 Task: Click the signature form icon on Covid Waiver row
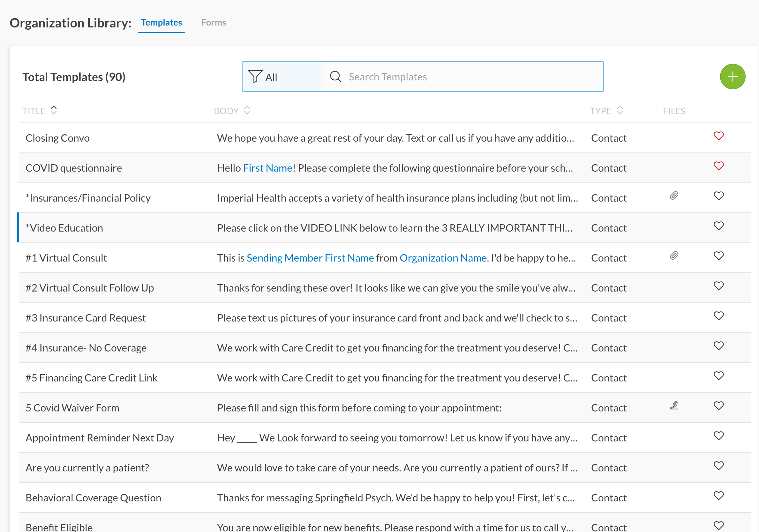click(x=674, y=405)
